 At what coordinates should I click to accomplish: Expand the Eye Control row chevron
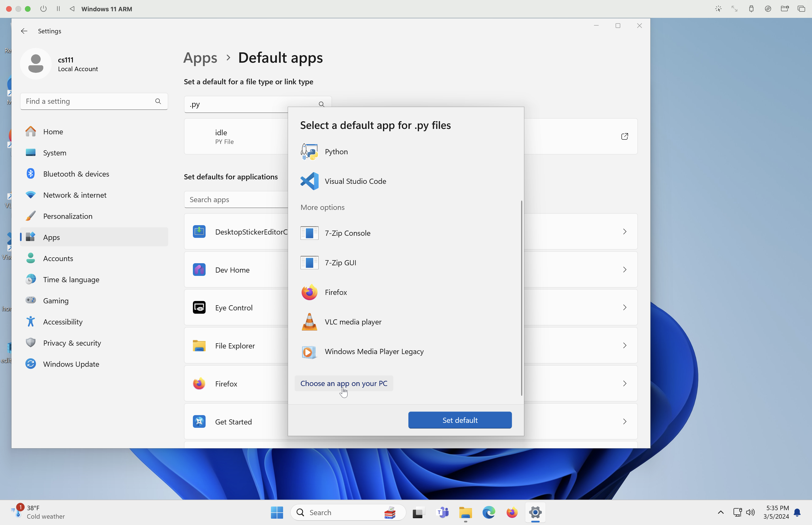tap(625, 308)
